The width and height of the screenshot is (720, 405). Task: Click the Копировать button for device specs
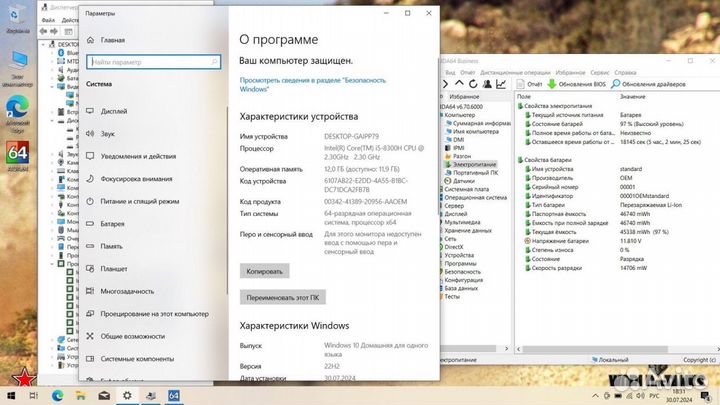264,271
